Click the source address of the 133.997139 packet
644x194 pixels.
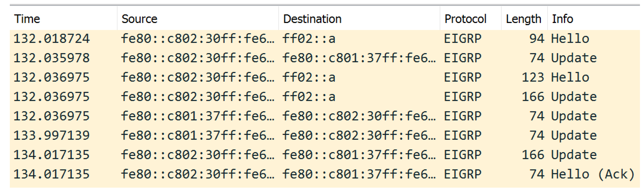click(x=197, y=135)
